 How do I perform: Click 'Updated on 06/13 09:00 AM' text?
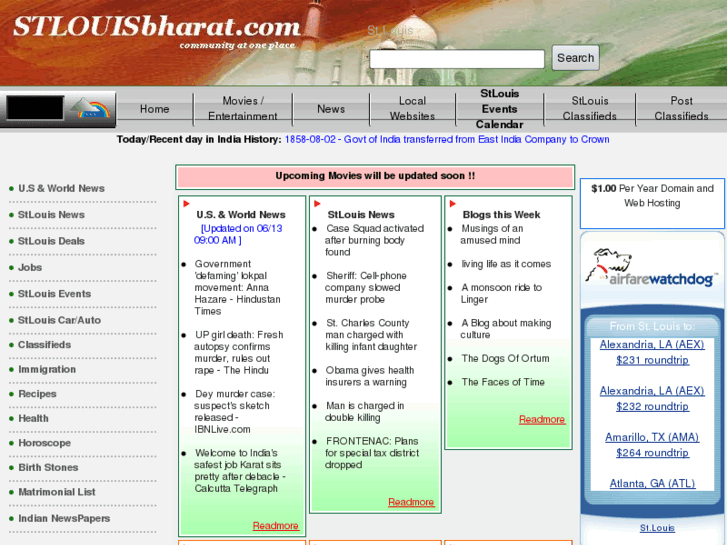click(238, 234)
